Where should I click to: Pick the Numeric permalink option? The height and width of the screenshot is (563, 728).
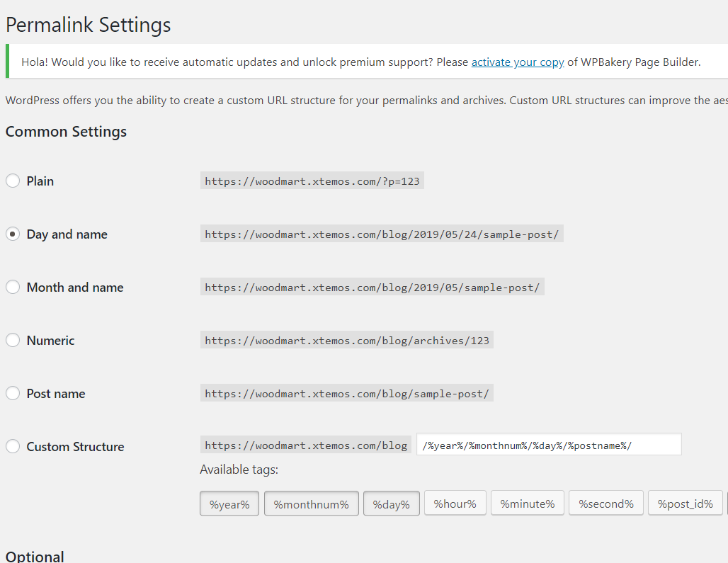tap(13, 341)
